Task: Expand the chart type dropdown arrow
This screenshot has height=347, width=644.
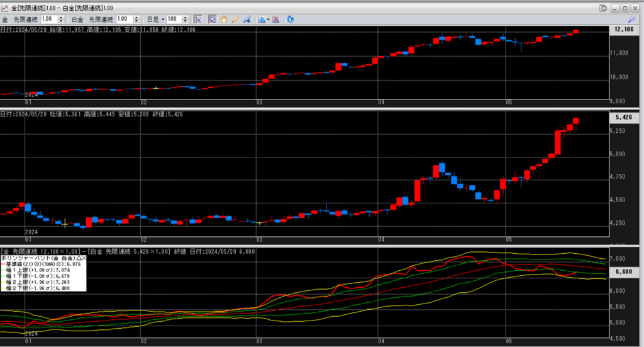Action: pyautogui.click(x=269, y=20)
